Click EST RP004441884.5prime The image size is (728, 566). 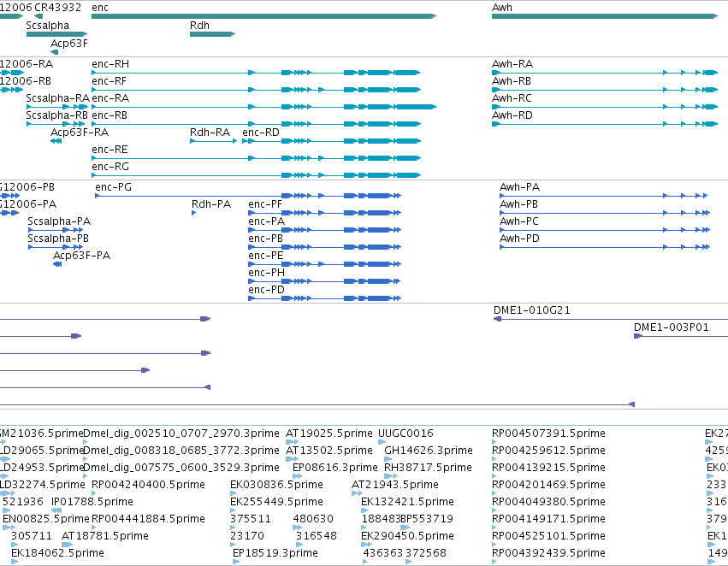point(148,519)
